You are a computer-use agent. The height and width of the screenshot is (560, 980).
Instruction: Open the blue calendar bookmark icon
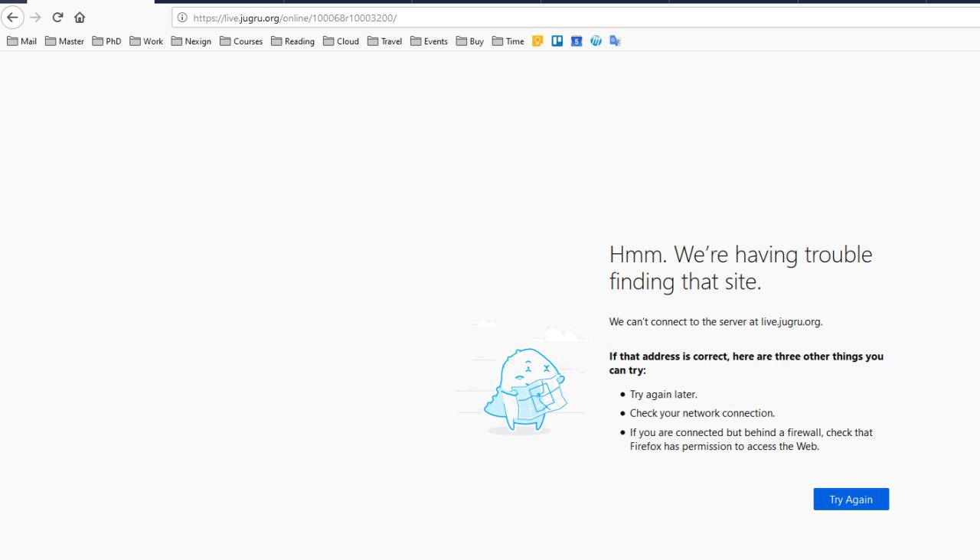(x=577, y=41)
